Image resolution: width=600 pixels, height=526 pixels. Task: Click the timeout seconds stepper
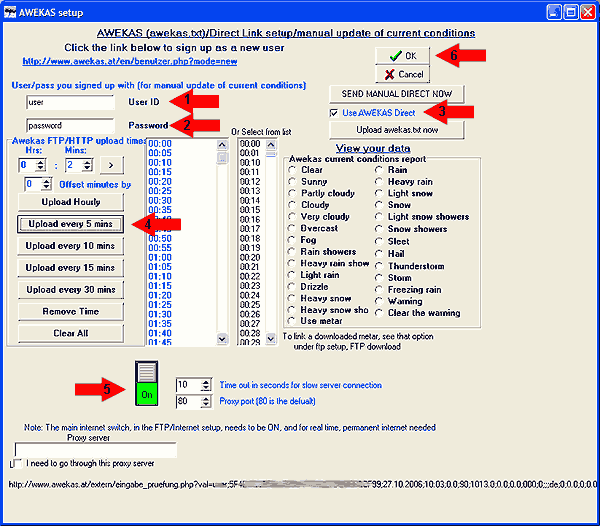tap(206, 385)
